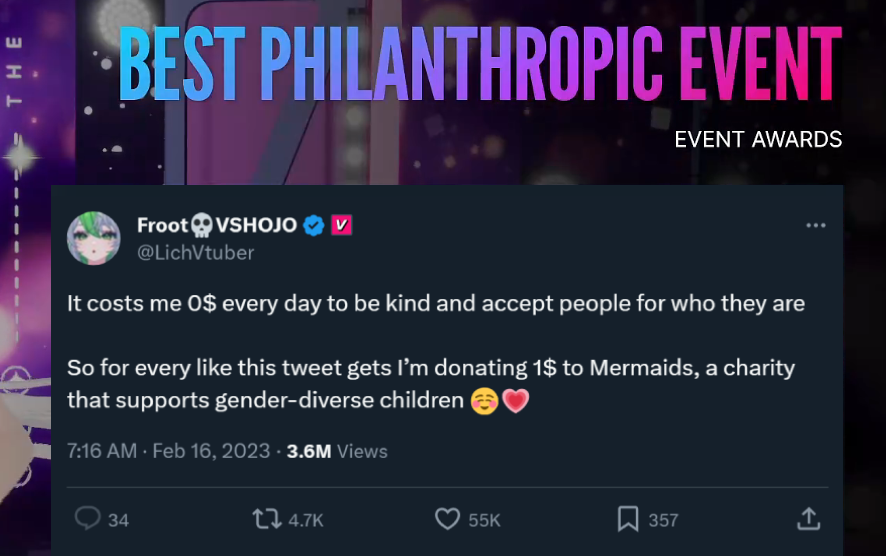
Task: Click the 3.6M Views count
Action: pos(337,451)
